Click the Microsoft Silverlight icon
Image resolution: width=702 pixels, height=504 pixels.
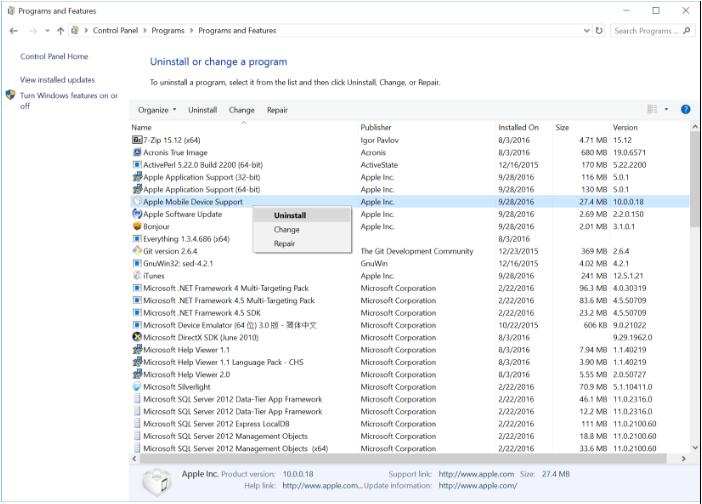pyautogui.click(x=137, y=386)
